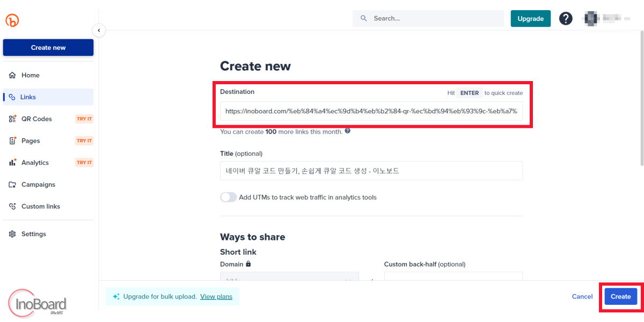Click the Destination URL field
Image resolution: width=644 pixels, height=322 pixels.
371,111
